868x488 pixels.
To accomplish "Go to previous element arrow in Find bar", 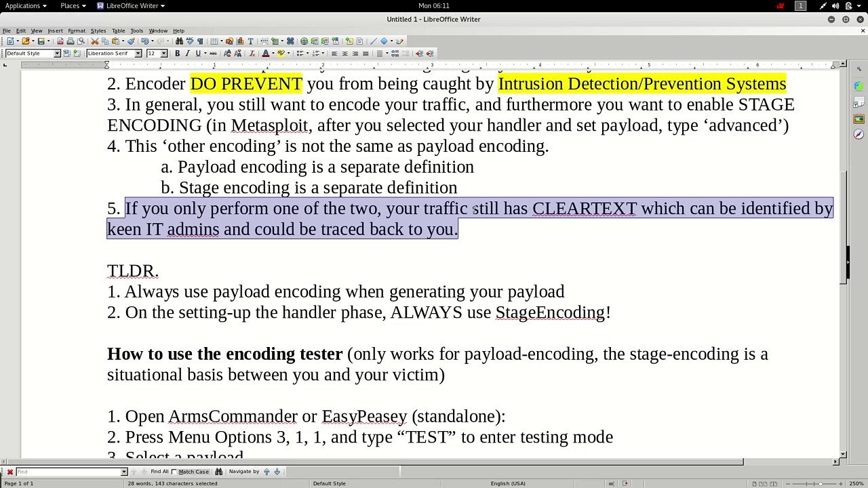I will pos(267,472).
